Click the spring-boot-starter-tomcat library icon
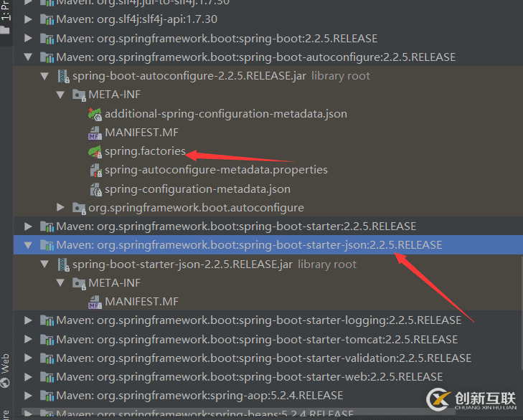Viewport: 523px width, 420px height. point(47,339)
